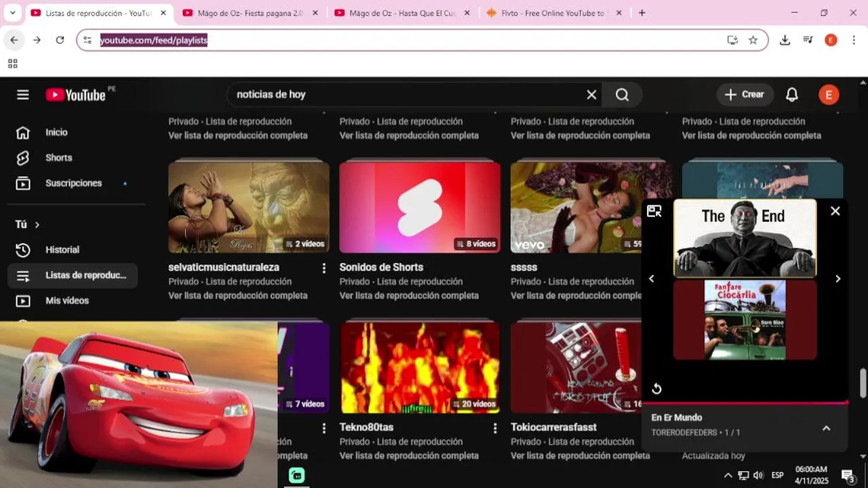Click the page vertical scrollbar thumb
Viewport: 868px width, 488px height.
click(x=863, y=384)
